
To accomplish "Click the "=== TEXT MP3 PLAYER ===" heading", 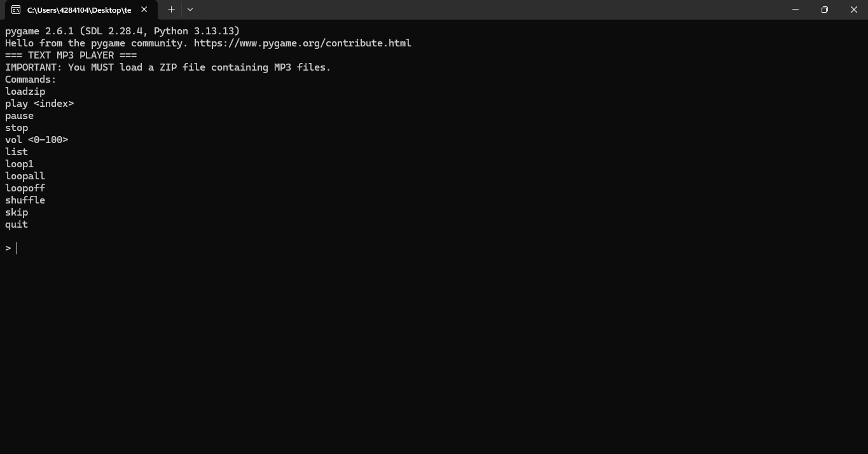I will click(x=71, y=55).
